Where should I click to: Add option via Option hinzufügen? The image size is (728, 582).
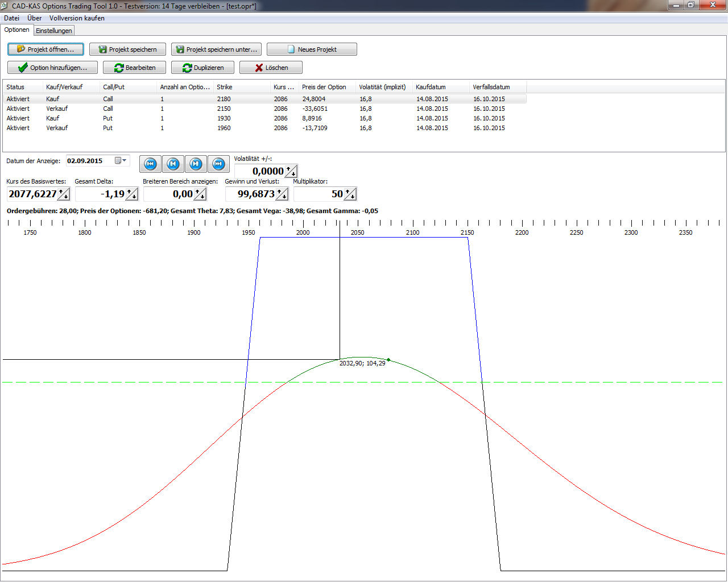[x=52, y=68]
